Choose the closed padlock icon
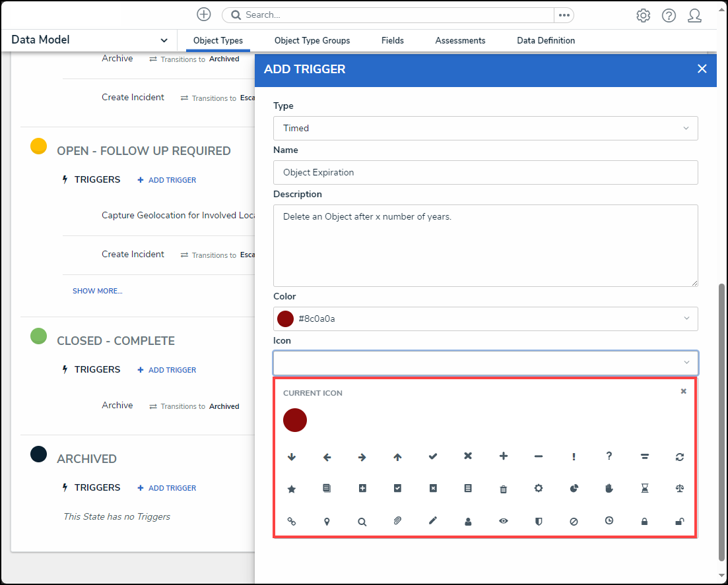 [644, 521]
